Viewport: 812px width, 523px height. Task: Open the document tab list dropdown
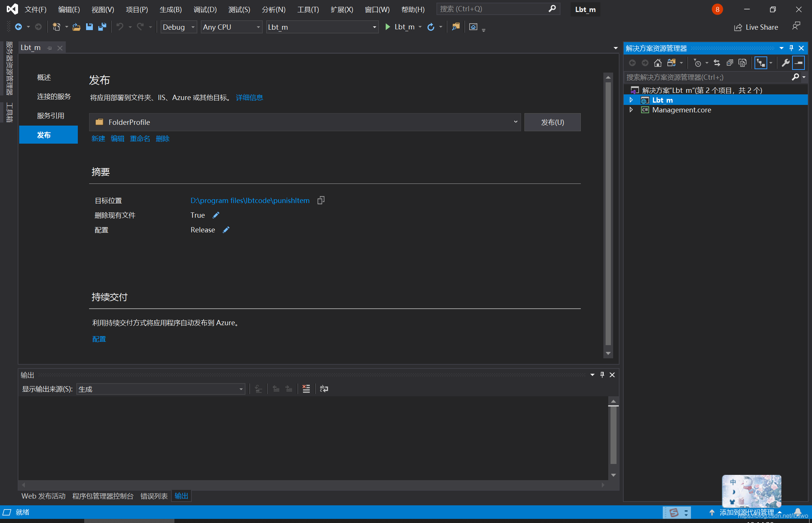click(615, 48)
